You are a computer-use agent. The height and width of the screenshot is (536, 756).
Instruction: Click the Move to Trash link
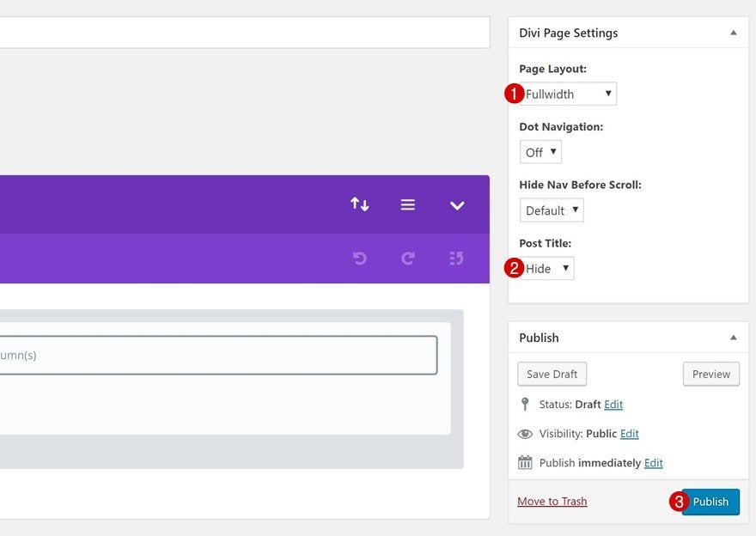(552, 502)
